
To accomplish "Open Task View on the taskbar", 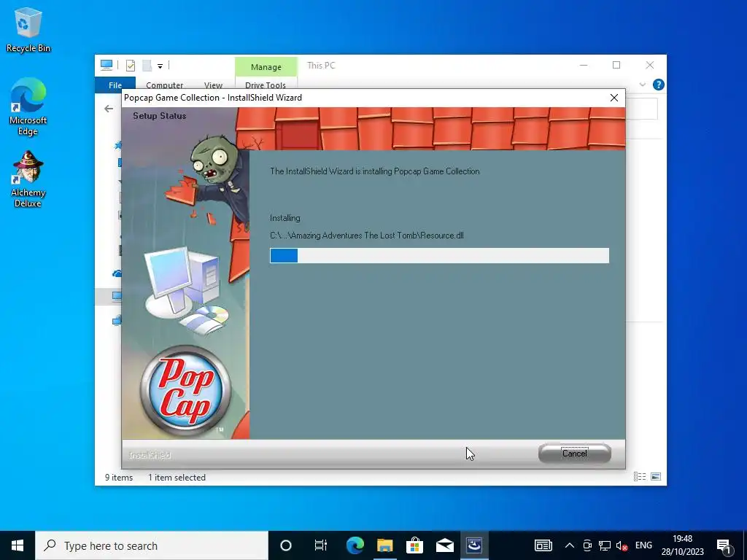I will [321, 545].
